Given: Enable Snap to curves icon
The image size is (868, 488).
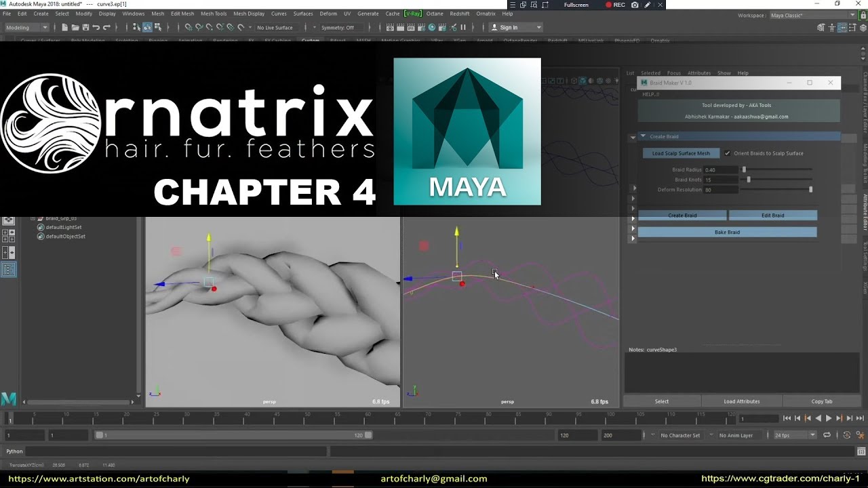Looking at the screenshot, I should point(199,28).
